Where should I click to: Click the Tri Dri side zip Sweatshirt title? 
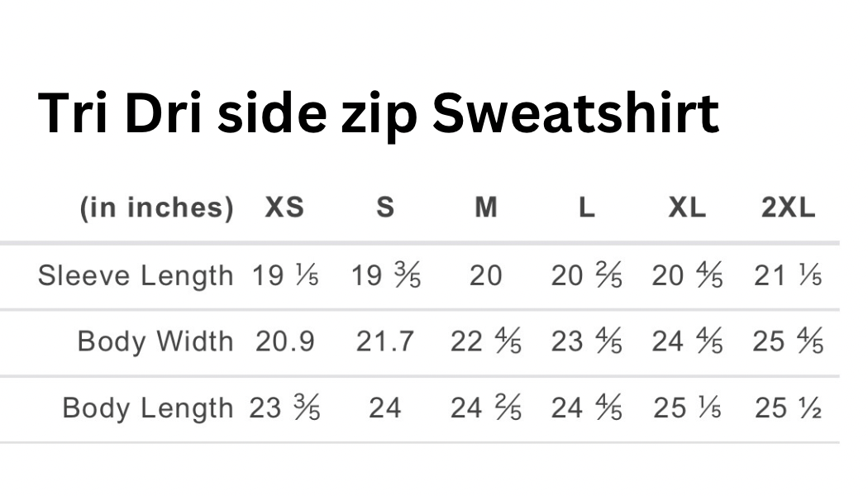tap(378, 112)
